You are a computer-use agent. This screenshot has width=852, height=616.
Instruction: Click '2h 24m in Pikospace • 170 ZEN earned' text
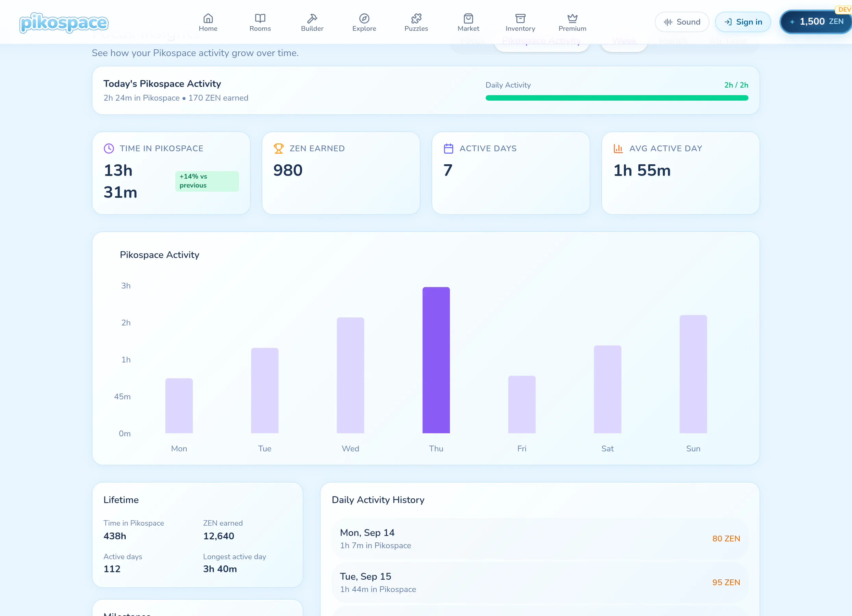tap(176, 98)
